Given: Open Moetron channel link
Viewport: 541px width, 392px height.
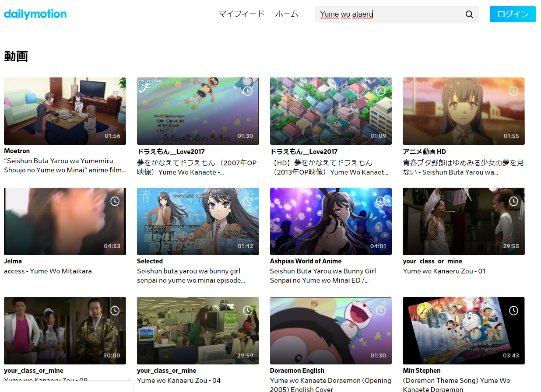Looking at the screenshot, I should tap(17, 151).
